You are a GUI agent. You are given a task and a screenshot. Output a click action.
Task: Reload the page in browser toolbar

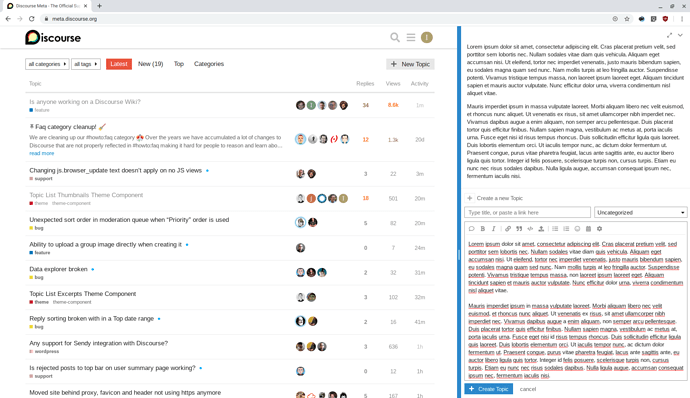click(32, 19)
